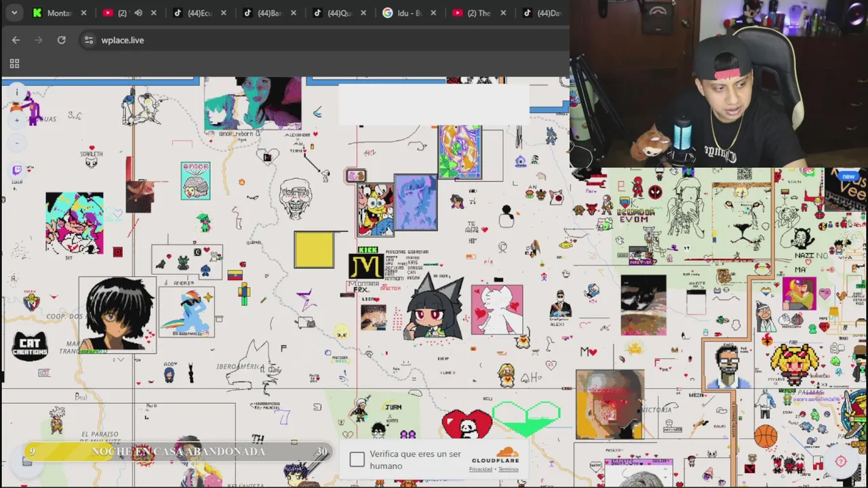Click the pink and teal anime face art
This screenshot has width=868, height=488.
click(75, 223)
